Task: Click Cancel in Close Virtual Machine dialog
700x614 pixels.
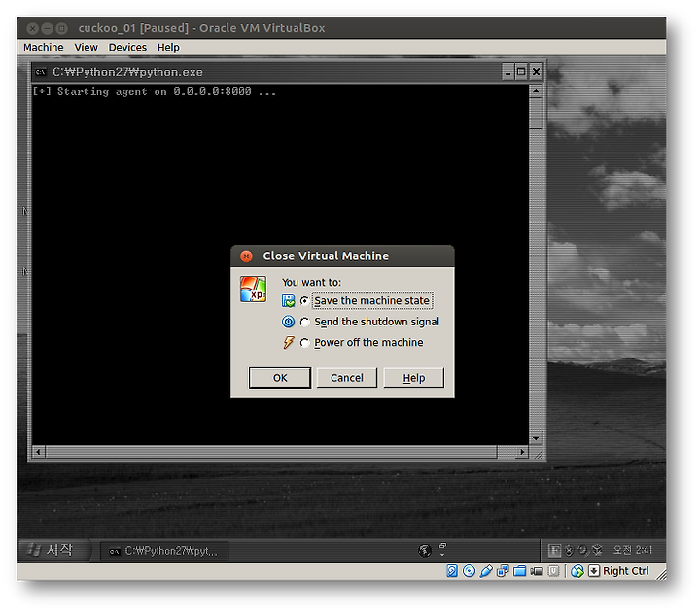Action: coord(347,378)
